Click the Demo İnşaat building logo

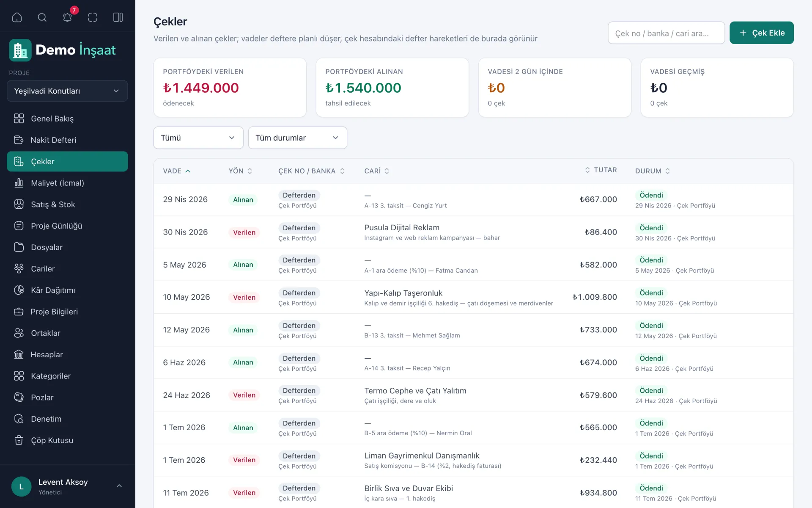[20, 50]
